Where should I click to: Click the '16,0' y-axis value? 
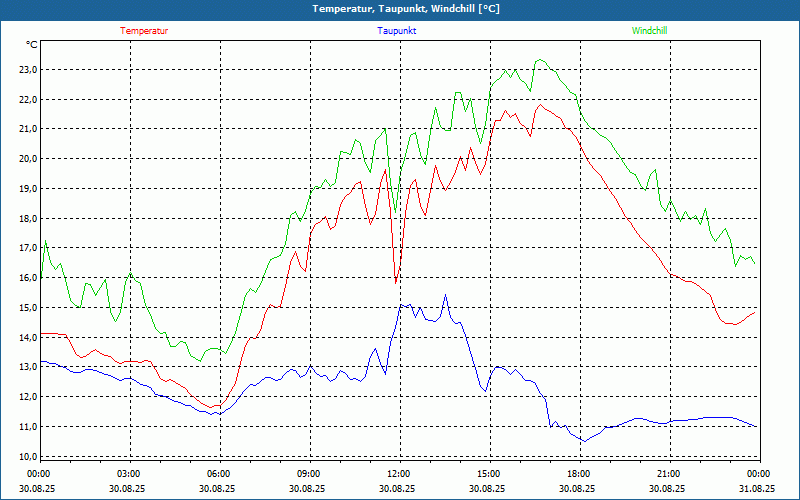point(28,278)
